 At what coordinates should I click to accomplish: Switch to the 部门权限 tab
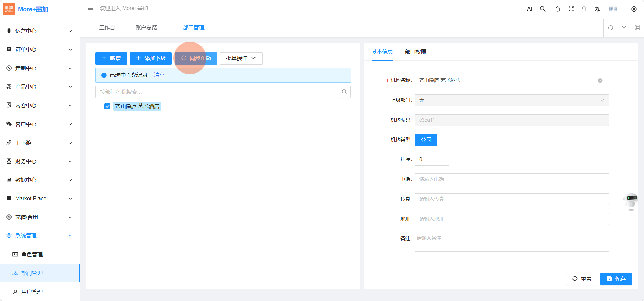pos(415,52)
